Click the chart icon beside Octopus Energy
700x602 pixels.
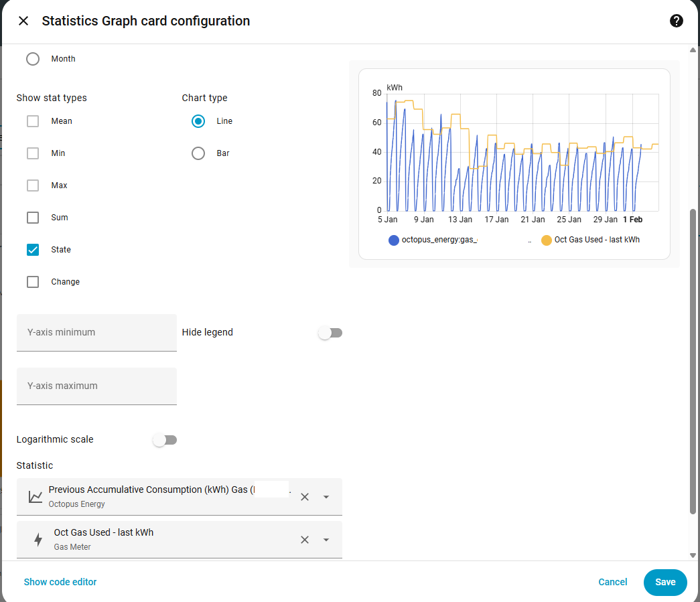36,497
